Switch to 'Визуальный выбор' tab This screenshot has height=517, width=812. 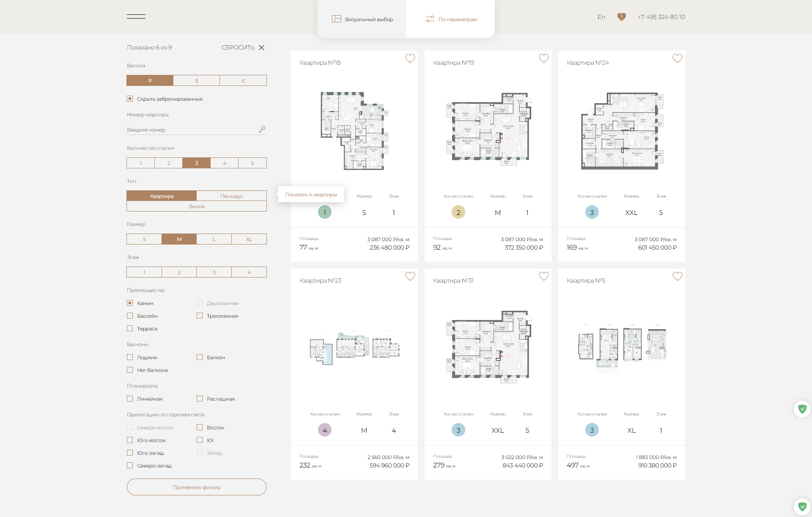click(362, 19)
